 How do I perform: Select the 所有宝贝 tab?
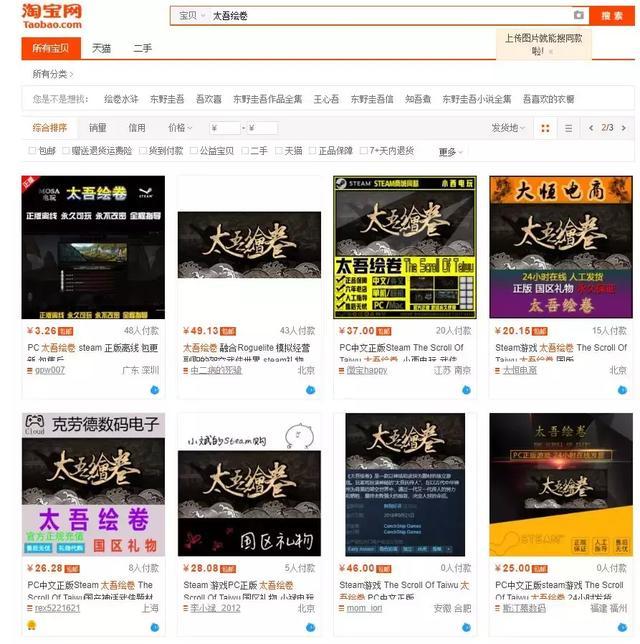tap(51, 48)
